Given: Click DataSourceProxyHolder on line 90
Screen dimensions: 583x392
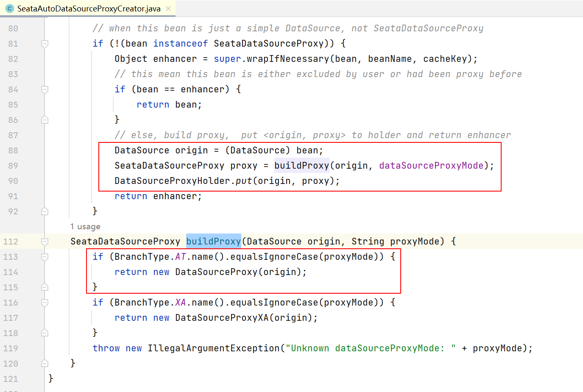Looking at the screenshot, I should pyautogui.click(x=172, y=181).
